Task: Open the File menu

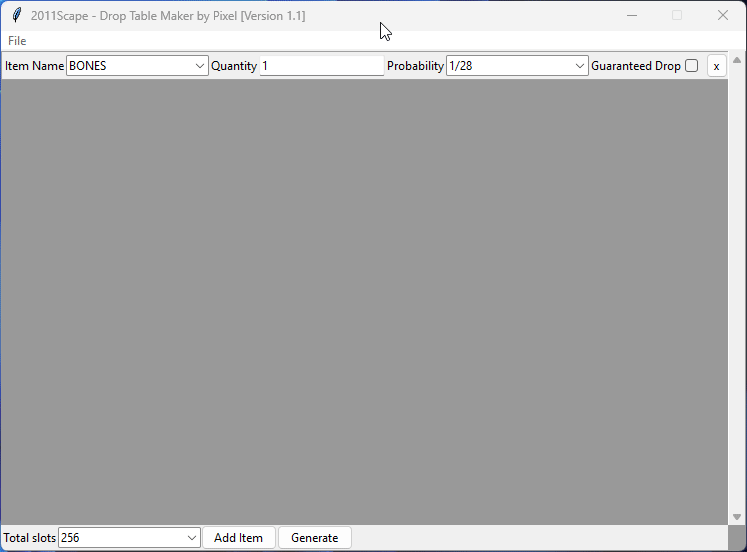Action: [x=17, y=41]
